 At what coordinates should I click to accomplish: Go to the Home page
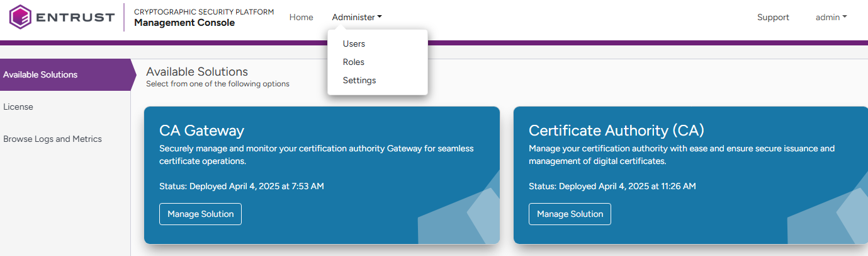pyautogui.click(x=301, y=18)
